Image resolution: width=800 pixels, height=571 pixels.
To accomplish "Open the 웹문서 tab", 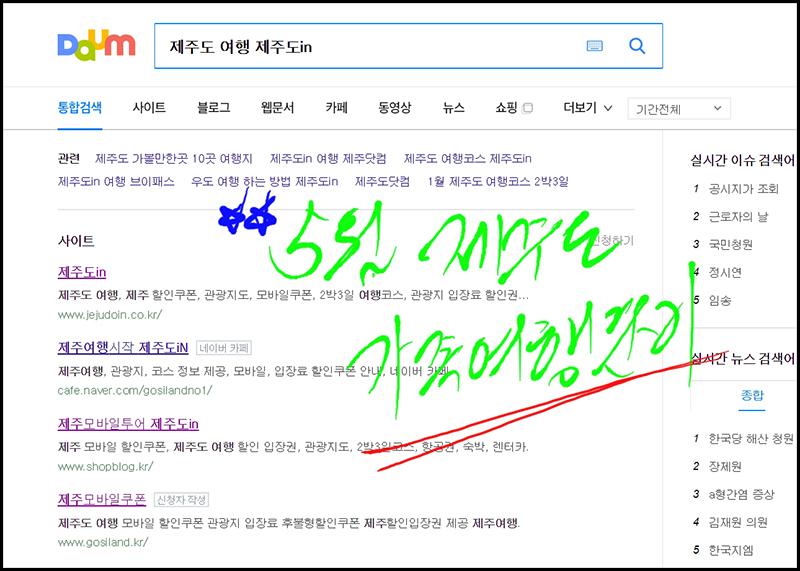I will [x=278, y=108].
